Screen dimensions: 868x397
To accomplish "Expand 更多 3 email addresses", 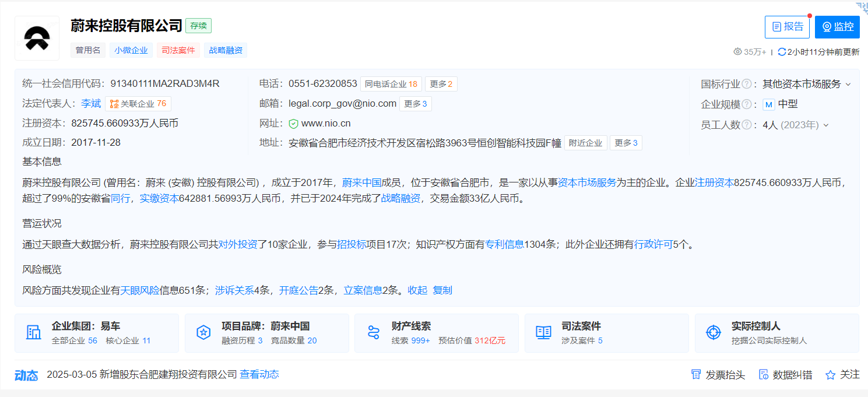I will [x=415, y=104].
